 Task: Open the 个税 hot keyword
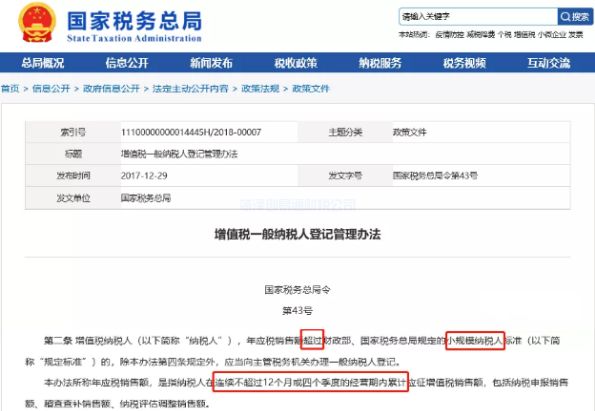[505, 35]
